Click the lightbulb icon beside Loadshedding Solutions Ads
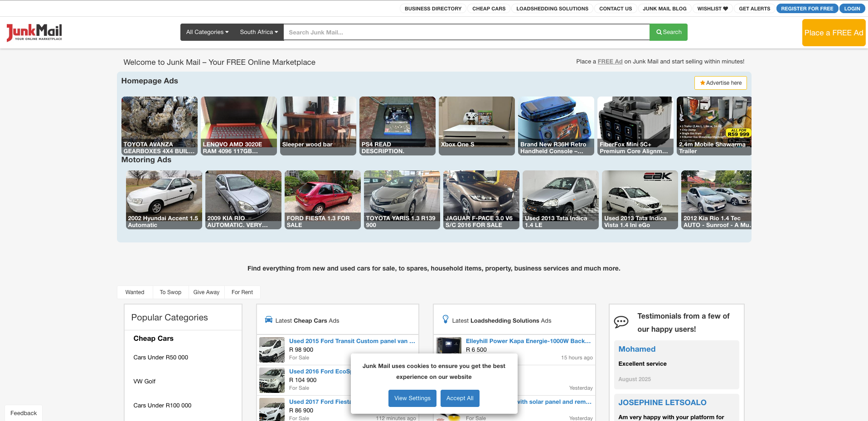This screenshot has height=421, width=868. 446,319
